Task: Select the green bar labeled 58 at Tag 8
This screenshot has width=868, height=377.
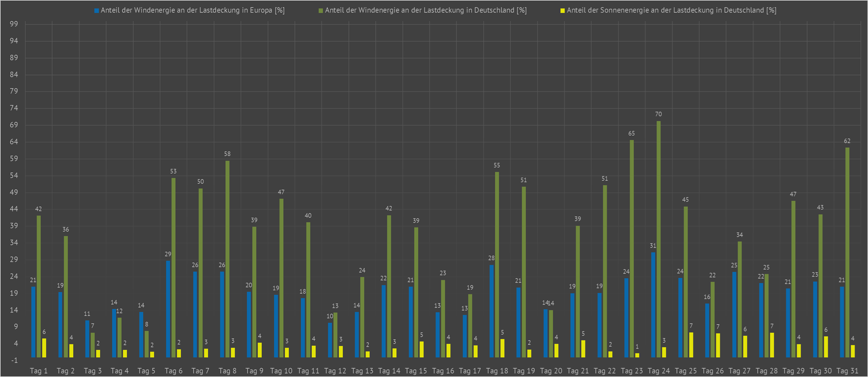Action: pyautogui.click(x=228, y=259)
